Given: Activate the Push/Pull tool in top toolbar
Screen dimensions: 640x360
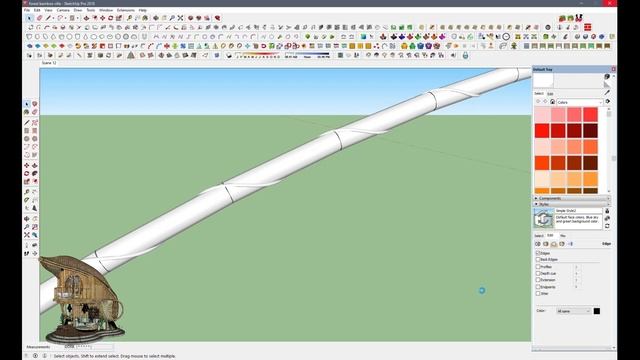Looking at the screenshot, I should 86,18.
